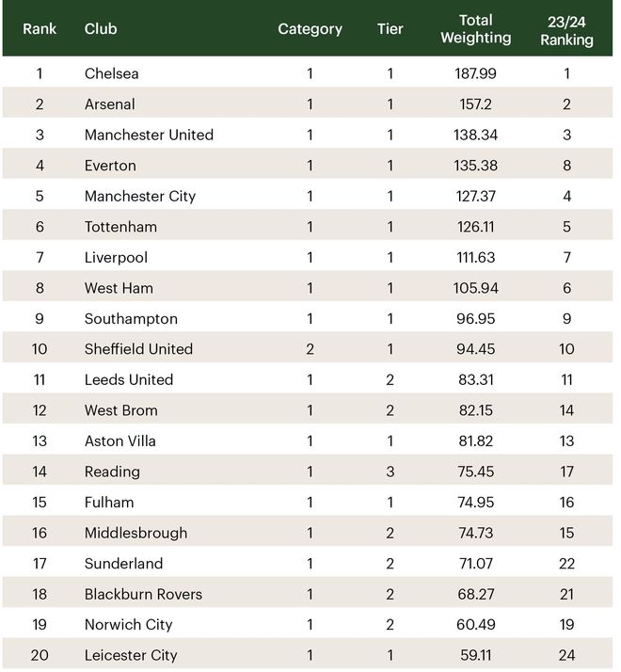Click the Tier column header
Viewport: 621px width, 672px height.
390,29
